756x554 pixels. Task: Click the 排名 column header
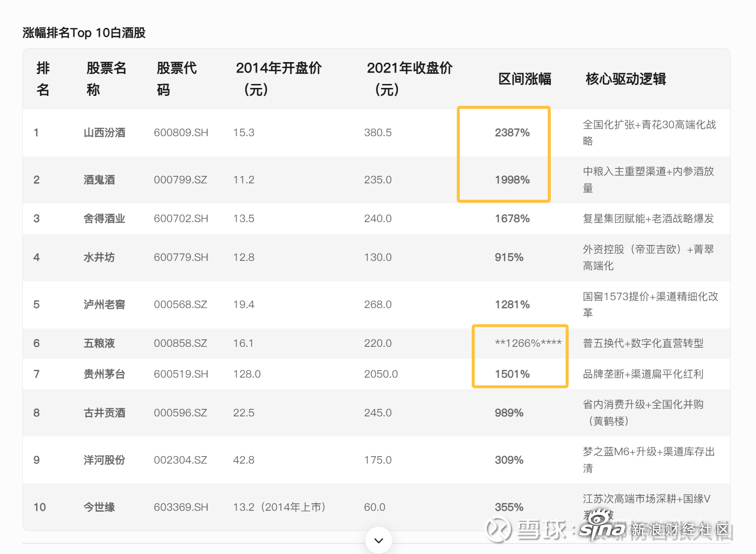tap(43, 79)
